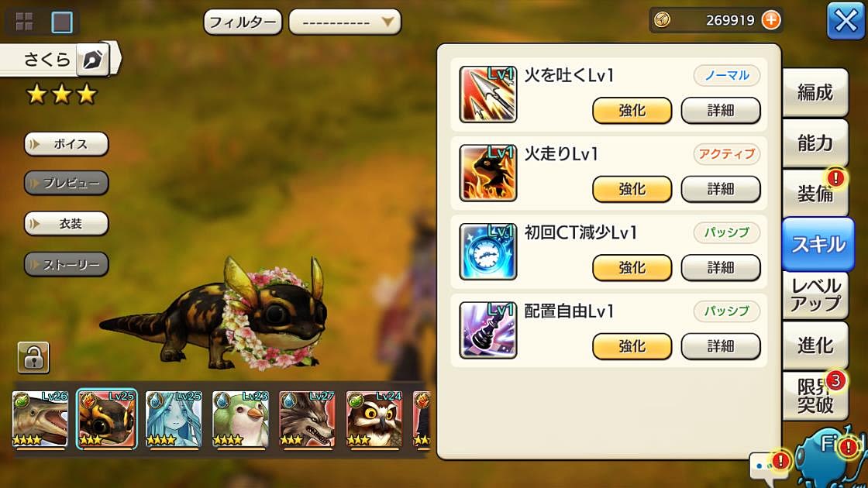Tap the 配置自由 chess piece skill icon
The image size is (868, 488).
point(487,330)
